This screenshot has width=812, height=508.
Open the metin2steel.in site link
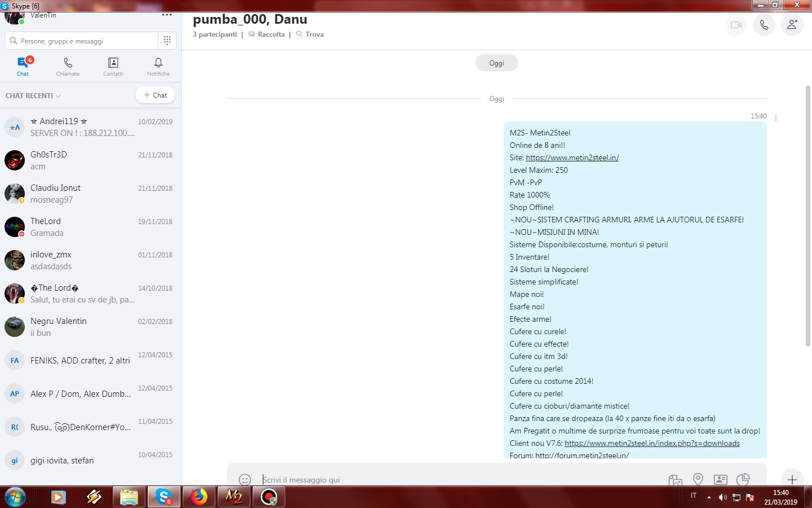[x=572, y=158]
